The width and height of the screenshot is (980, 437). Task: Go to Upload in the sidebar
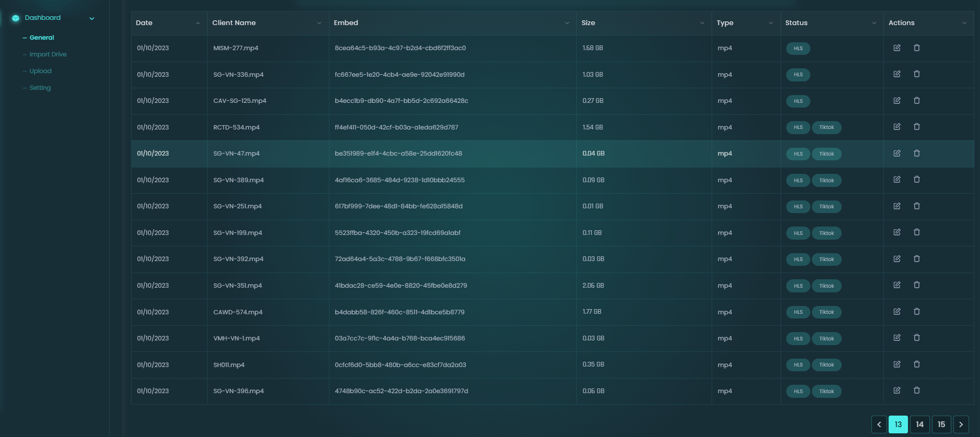[x=40, y=71]
